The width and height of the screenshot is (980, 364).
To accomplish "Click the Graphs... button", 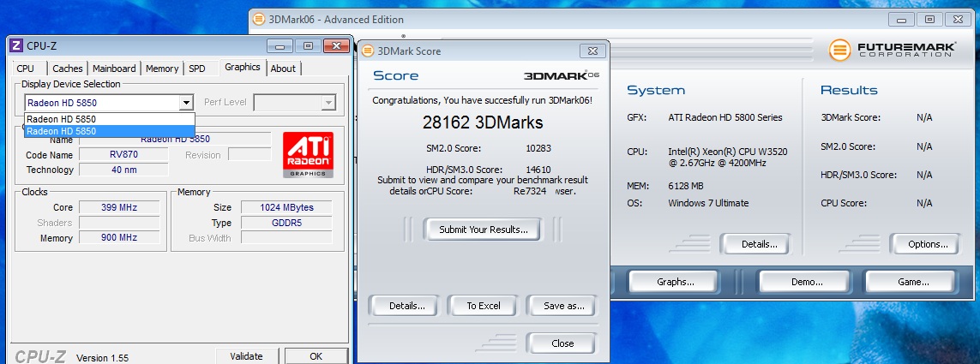I will tap(676, 282).
